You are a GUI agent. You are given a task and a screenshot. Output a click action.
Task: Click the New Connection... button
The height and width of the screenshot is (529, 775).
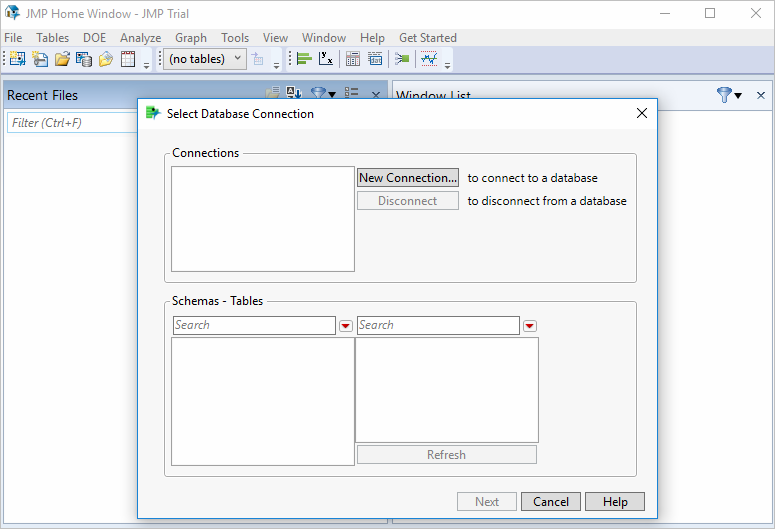tap(408, 178)
